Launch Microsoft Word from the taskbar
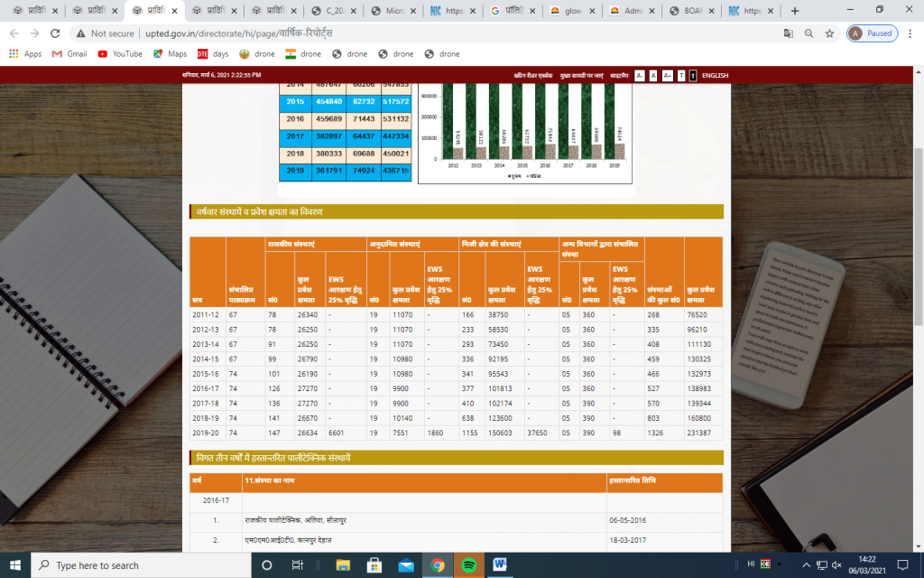Screen dimensions: 924x578 click(499, 565)
